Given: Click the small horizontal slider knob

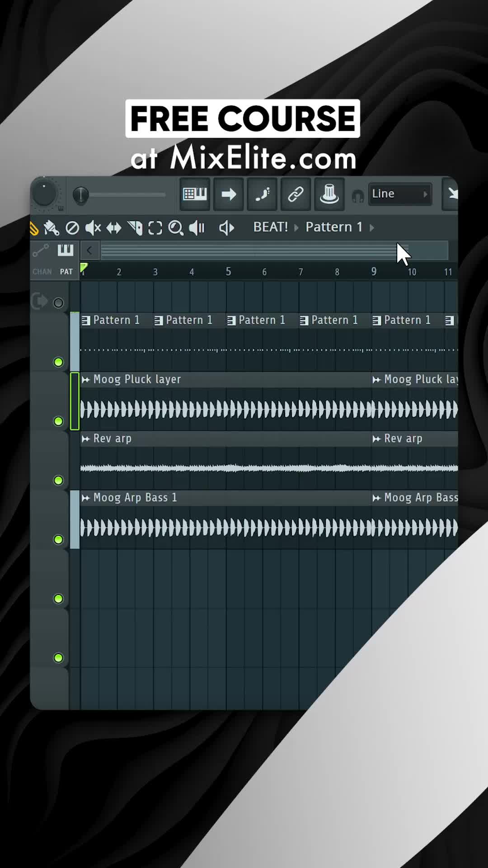Looking at the screenshot, I should 80,195.
